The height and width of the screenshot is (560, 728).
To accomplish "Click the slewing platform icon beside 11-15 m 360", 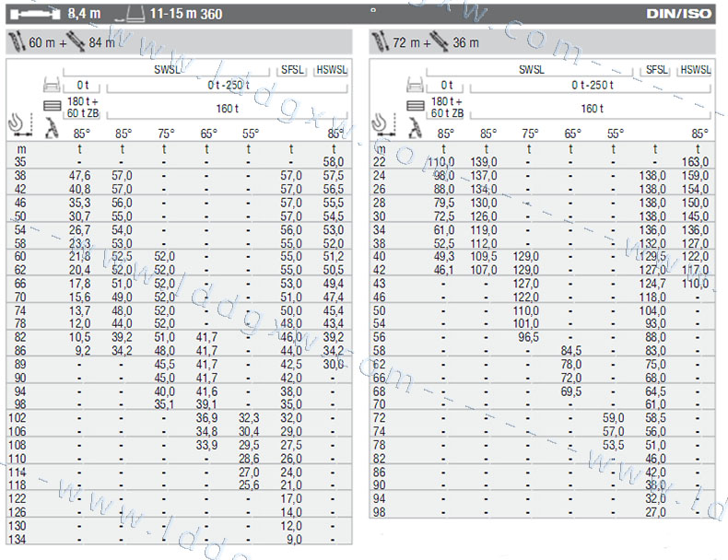I will click(130, 15).
